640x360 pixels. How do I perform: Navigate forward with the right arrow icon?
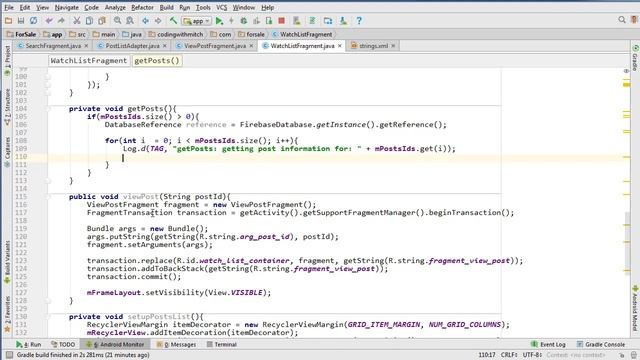pyautogui.click(x=158, y=20)
